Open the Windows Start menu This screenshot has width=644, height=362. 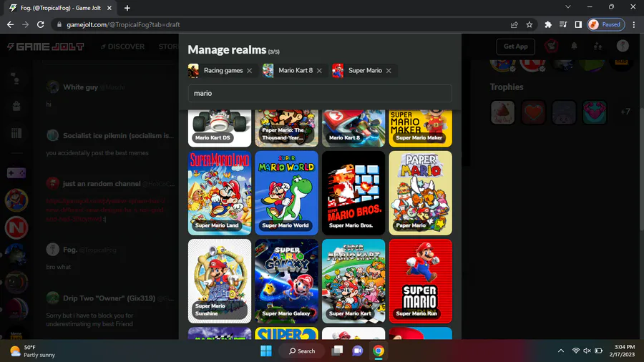pos(266,351)
